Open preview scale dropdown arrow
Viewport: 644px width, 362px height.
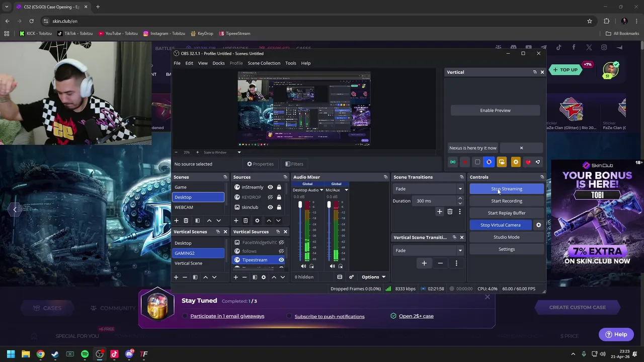coord(239,152)
